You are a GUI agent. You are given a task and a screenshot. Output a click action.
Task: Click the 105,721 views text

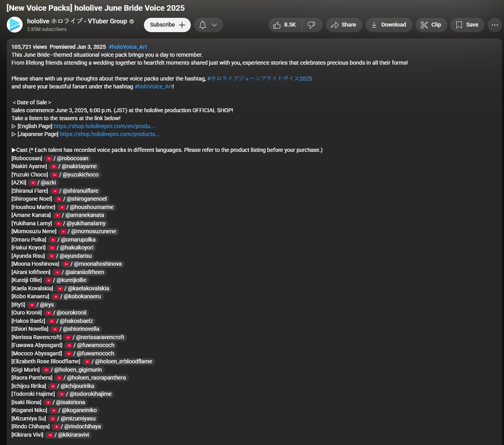pyautogui.click(x=29, y=47)
